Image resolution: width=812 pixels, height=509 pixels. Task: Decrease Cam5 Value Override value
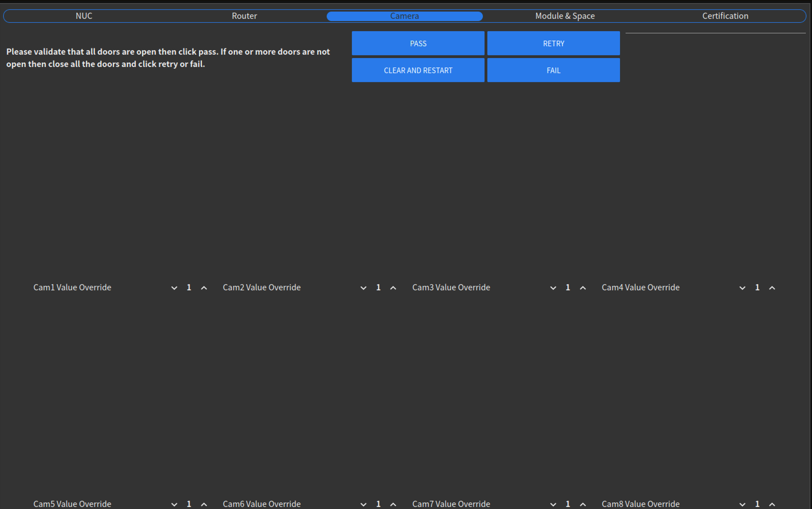pyautogui.click(x=174, y=504)
